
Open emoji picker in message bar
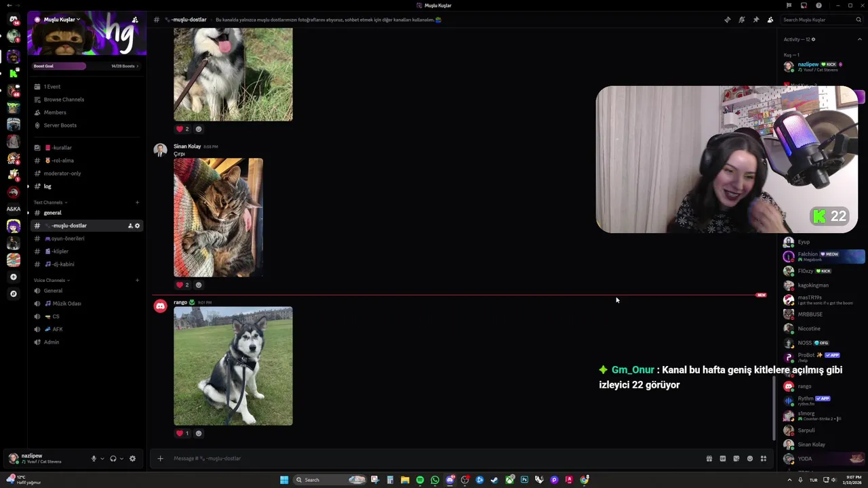tap(750, 458)
